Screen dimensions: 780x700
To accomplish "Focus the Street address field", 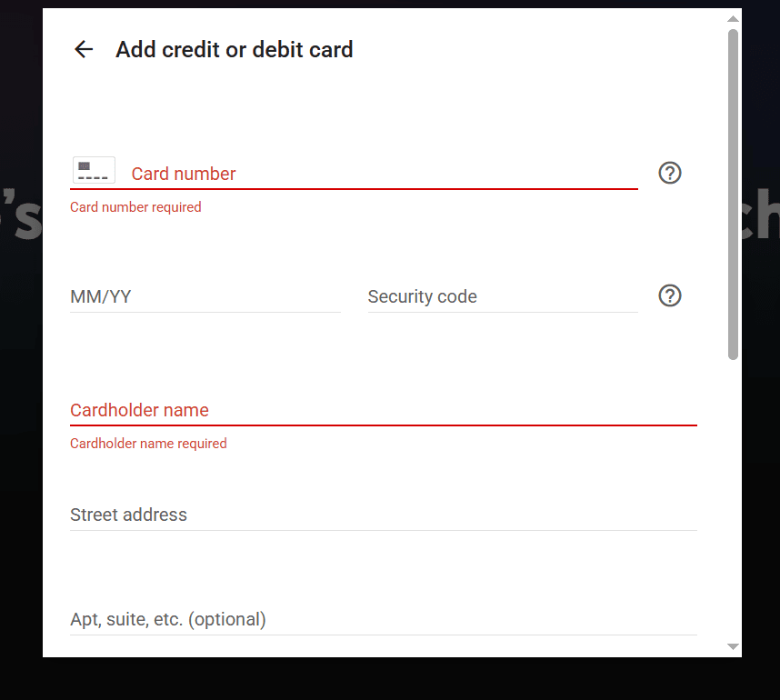I will point(383,515).
